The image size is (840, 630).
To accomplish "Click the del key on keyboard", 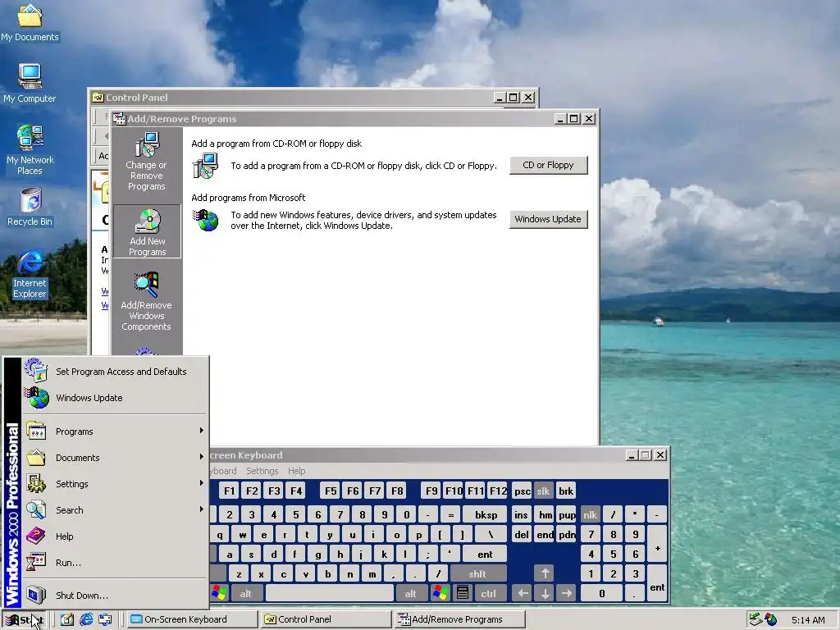I will pyautogui.click(x=521, y=535).
